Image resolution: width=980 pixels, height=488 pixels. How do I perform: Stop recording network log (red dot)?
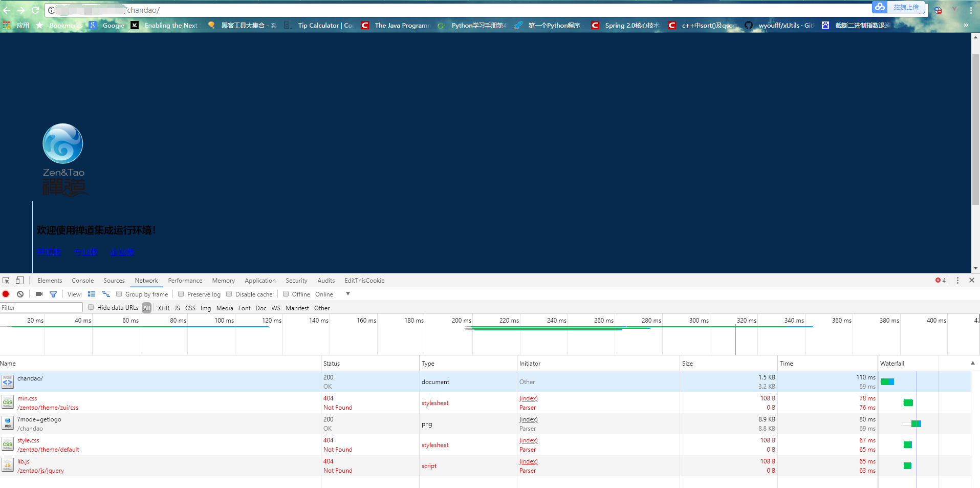[6, 294]
